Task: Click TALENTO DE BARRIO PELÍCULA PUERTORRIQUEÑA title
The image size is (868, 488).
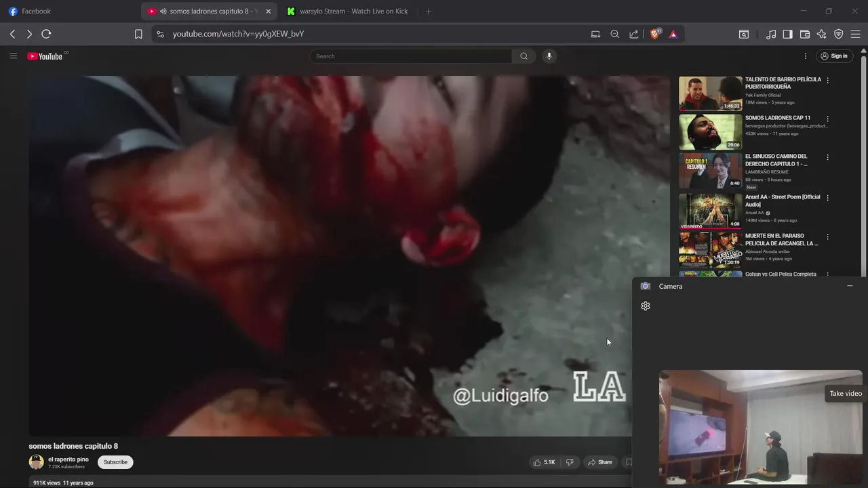Action: point(783,83)
